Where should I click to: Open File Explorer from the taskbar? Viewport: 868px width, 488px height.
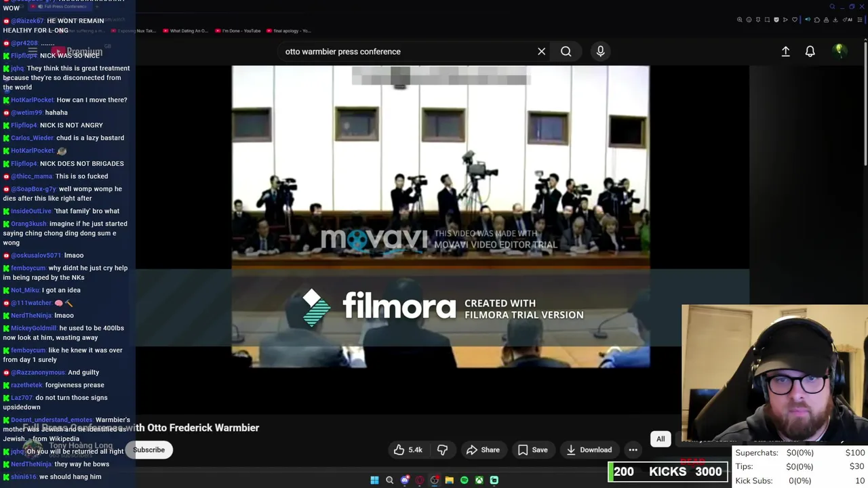coord(449,480)
